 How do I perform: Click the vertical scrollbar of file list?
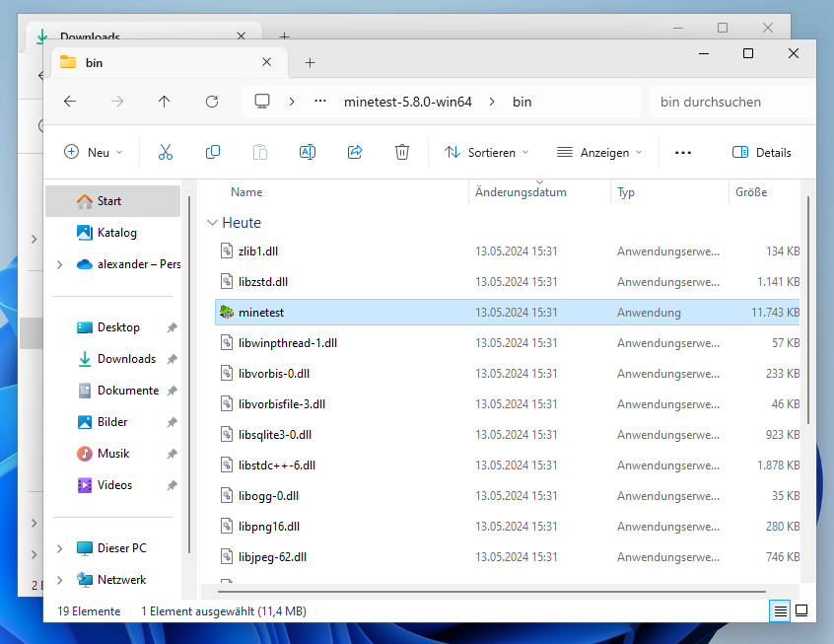[808, 311]
